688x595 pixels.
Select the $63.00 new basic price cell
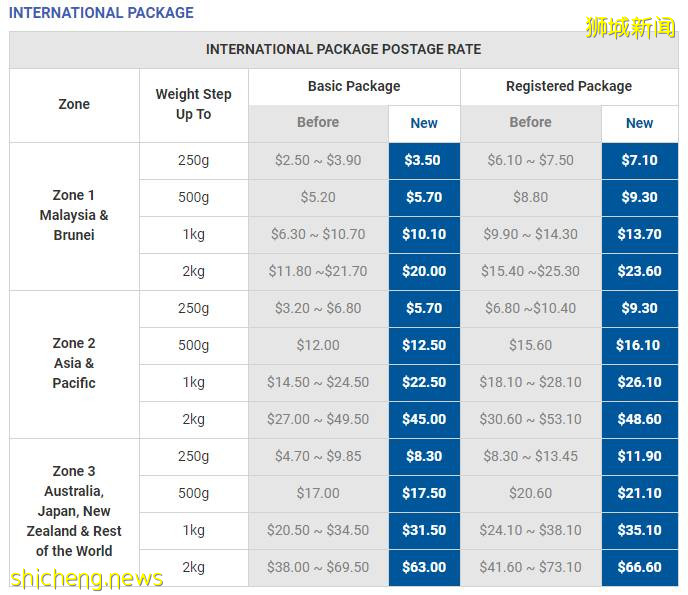pyautogui.click(x=424, y=567)
